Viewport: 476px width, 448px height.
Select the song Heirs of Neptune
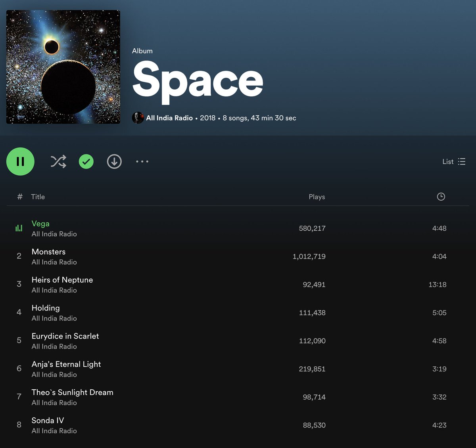click(x=62, y=280)
